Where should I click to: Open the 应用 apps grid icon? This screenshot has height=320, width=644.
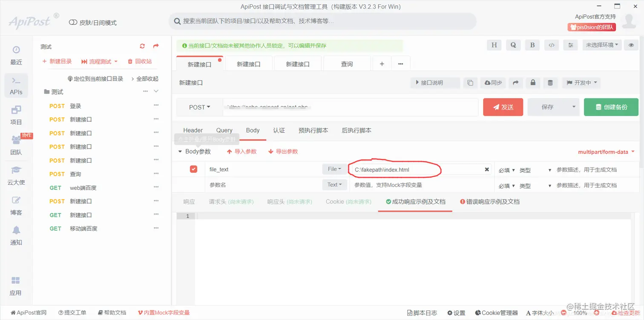click(16, 286)
